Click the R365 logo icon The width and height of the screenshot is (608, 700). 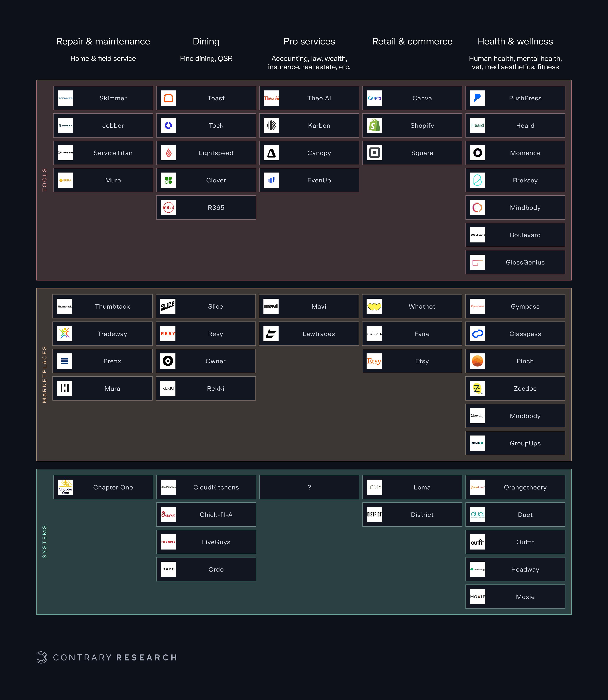tap(168, 208)
